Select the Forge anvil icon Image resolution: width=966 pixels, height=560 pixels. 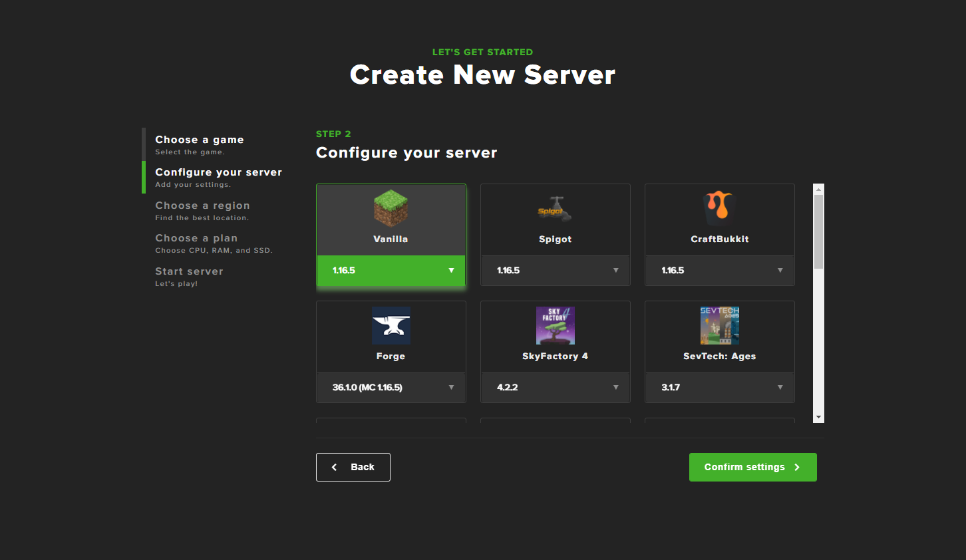point(391,325)
